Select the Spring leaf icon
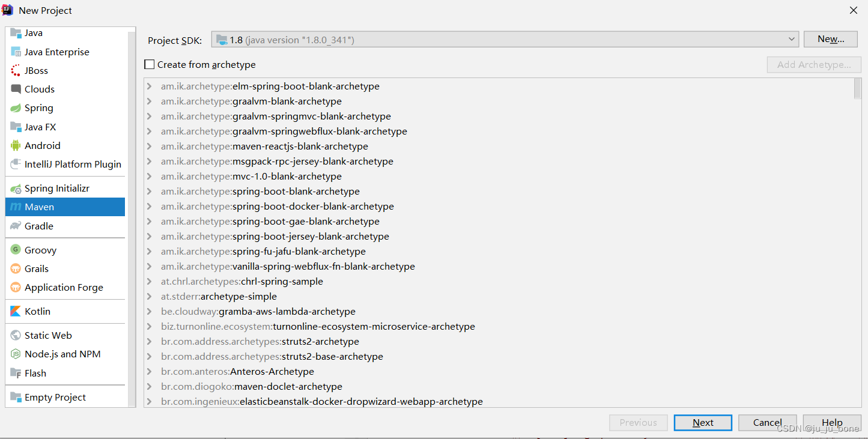 (x=16, y=108)
